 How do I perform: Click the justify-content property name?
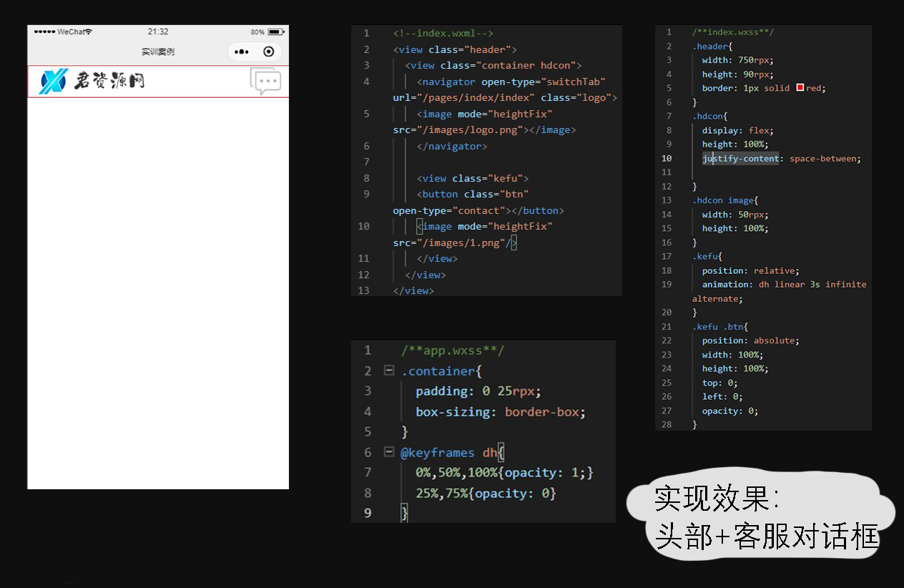pyautogui.click(x=740, y=158)
